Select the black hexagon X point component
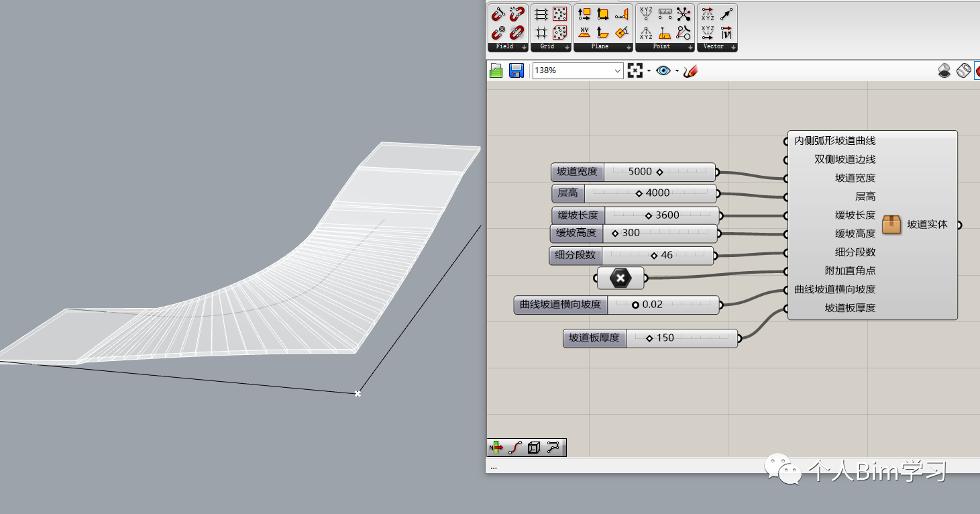Screen dimensions: 980x514 [x=620, y=278]
